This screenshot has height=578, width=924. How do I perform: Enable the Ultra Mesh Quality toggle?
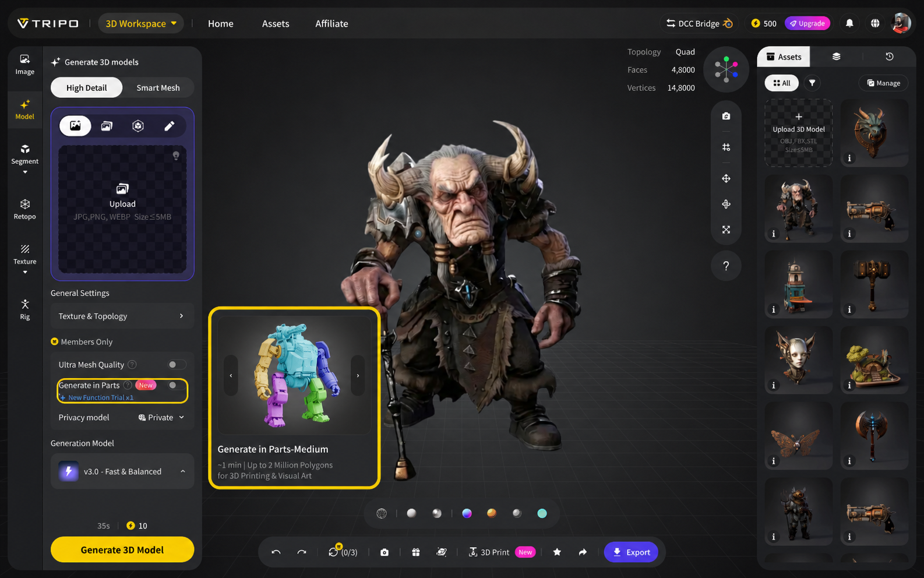click(176, 365)
